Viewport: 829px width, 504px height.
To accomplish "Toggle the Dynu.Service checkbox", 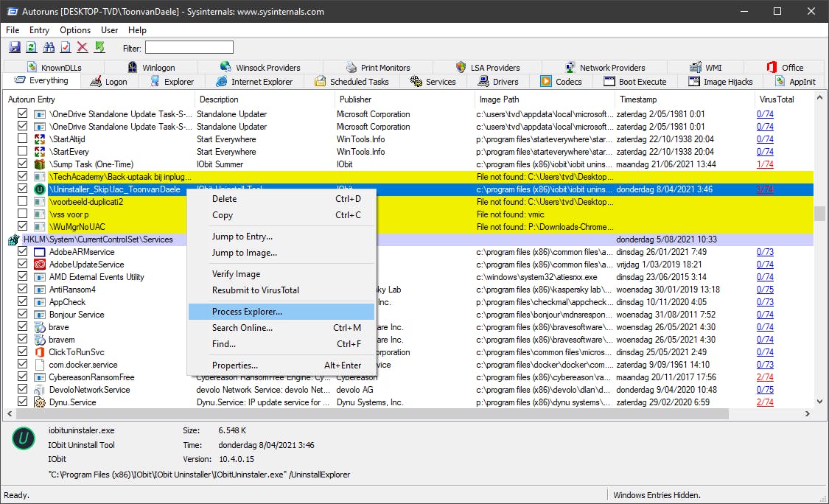I will [22, 402].
